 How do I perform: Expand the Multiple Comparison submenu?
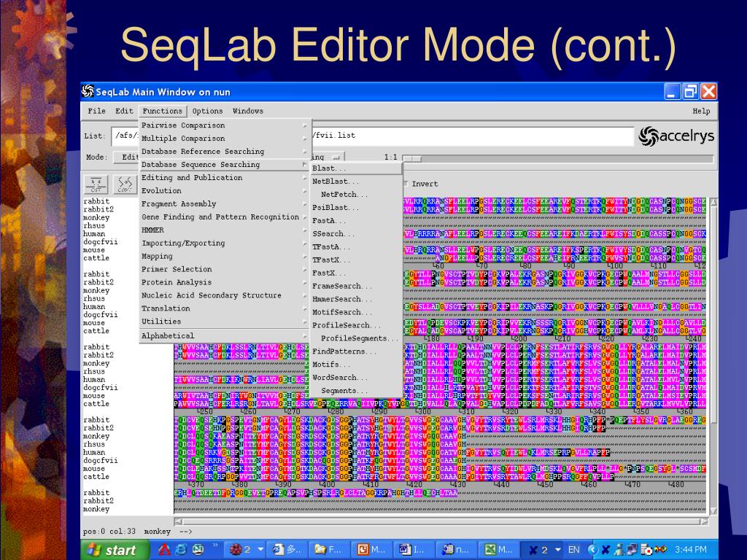pyautogui.click(x=225, y=138)
